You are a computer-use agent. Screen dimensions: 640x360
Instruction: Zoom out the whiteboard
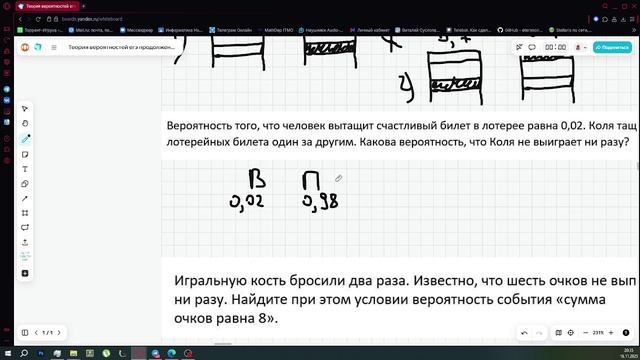click(586, 333)
